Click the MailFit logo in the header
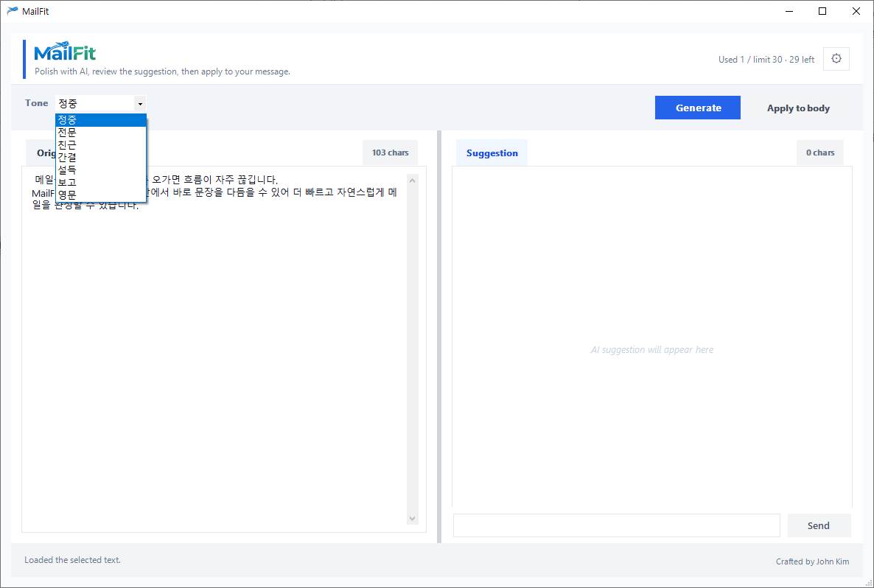Viewport: 874px width, 588px height. [x=65, y=53]
